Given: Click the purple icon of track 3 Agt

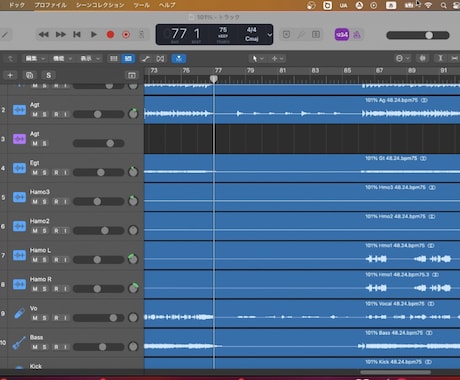Looking at the screenshot, I should [x=19, y=139].
